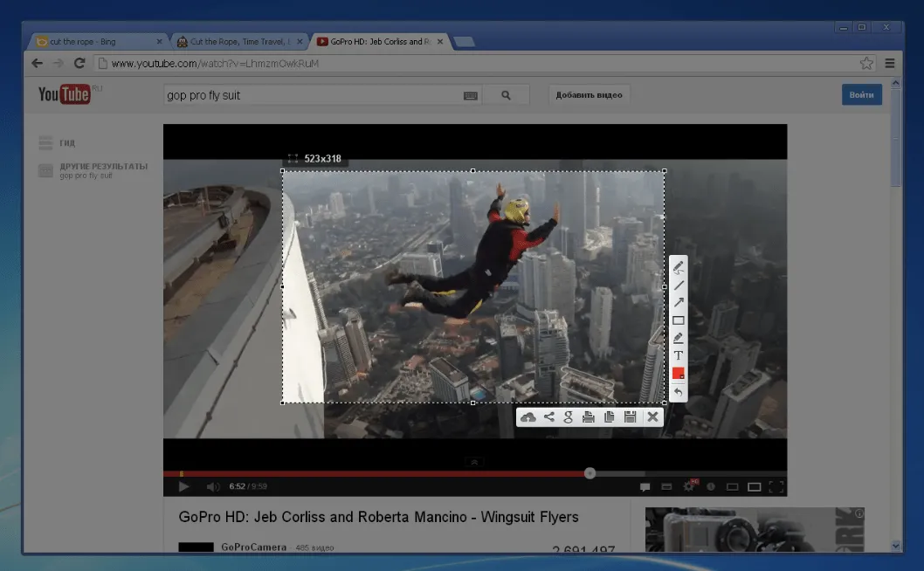Click the YouTube search magnifier button
The width and height of the screenshot is (924, 571).
[507, 95]
